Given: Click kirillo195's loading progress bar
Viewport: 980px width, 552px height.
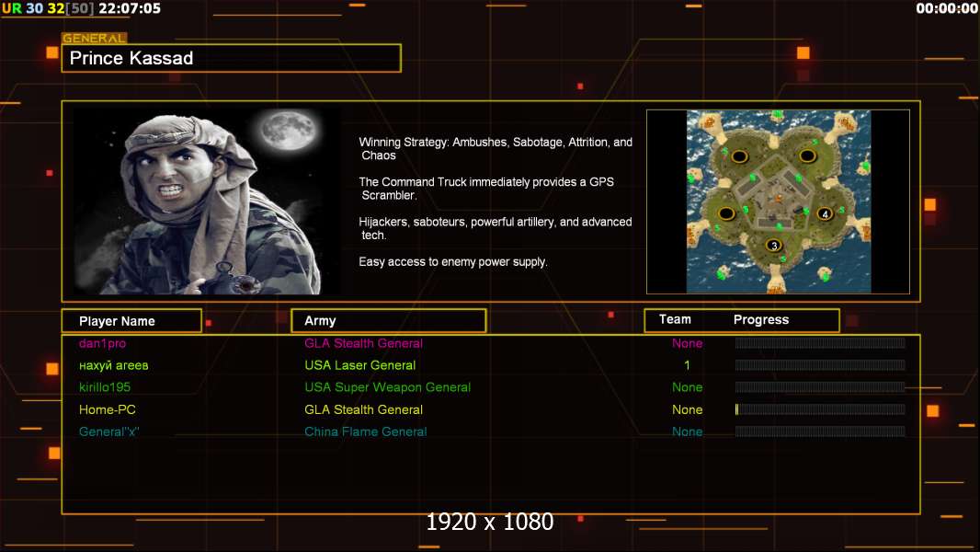Looking at the screenshot, I should pos(820,387).
